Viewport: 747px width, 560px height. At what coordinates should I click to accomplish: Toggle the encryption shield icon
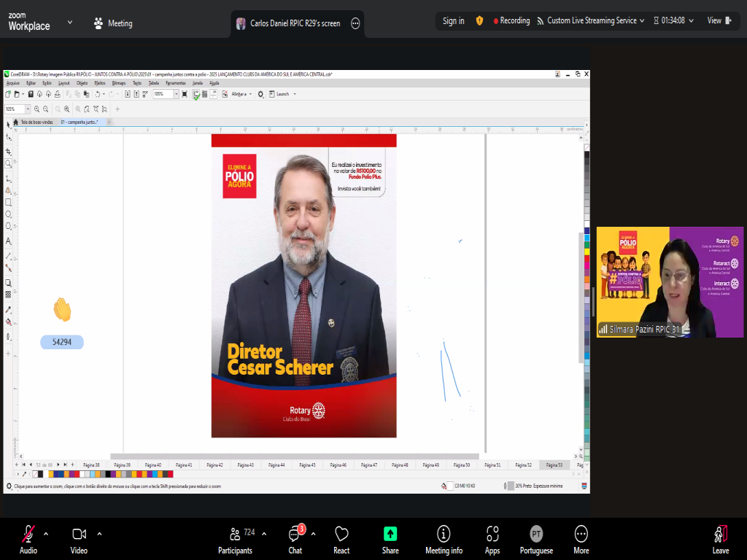pos(479,20)
